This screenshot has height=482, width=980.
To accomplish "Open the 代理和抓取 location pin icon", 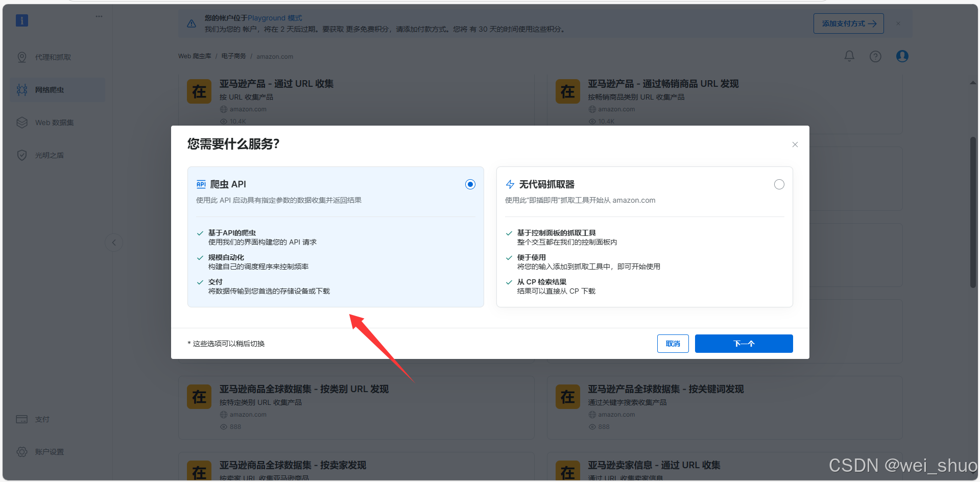I will coord(22,57).
